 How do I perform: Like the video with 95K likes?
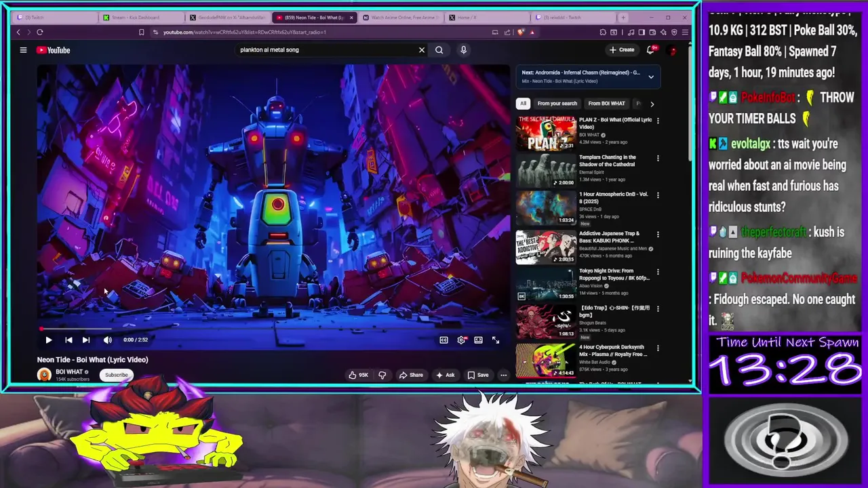[359, 375]
